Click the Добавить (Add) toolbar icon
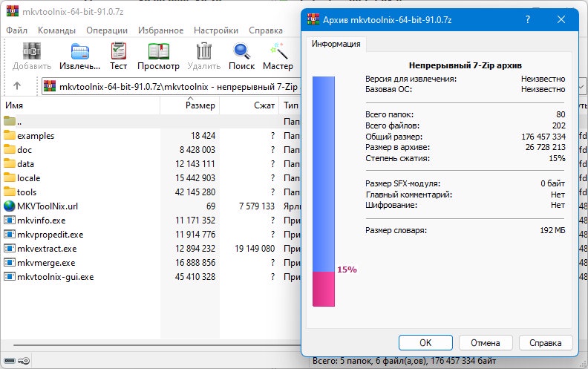588x369 pixels. [x=32, y=51]
